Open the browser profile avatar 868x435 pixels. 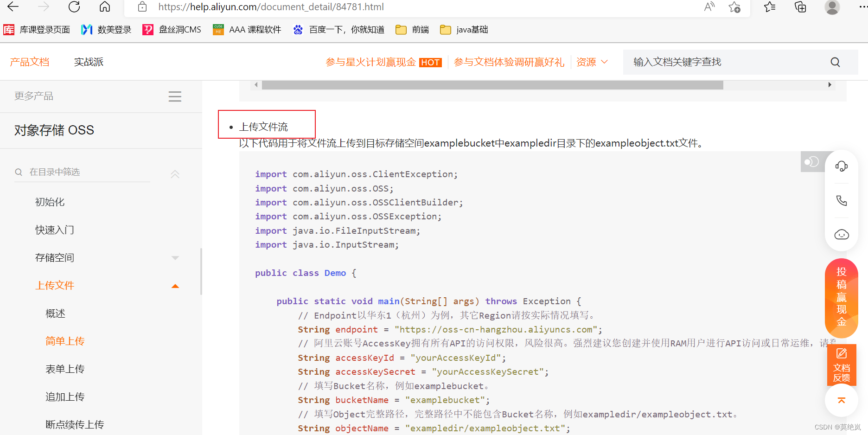click(x=832, y=7)
